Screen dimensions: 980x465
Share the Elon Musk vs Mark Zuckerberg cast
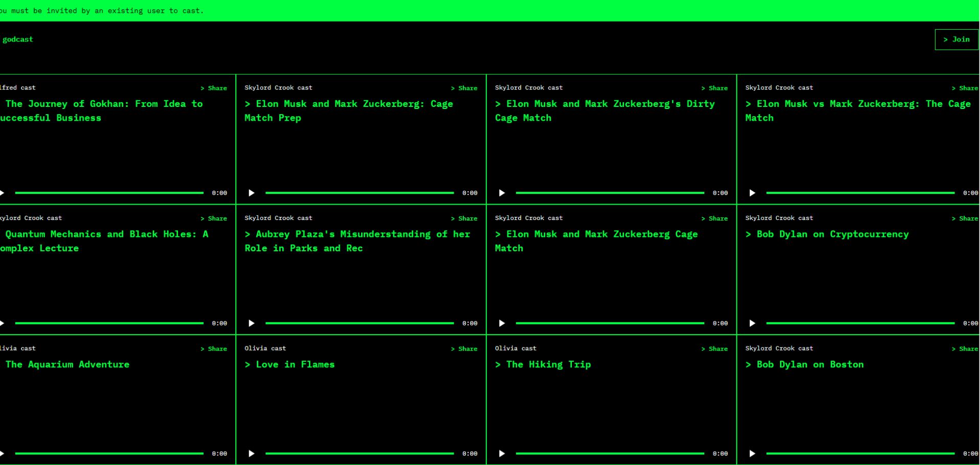965,88
